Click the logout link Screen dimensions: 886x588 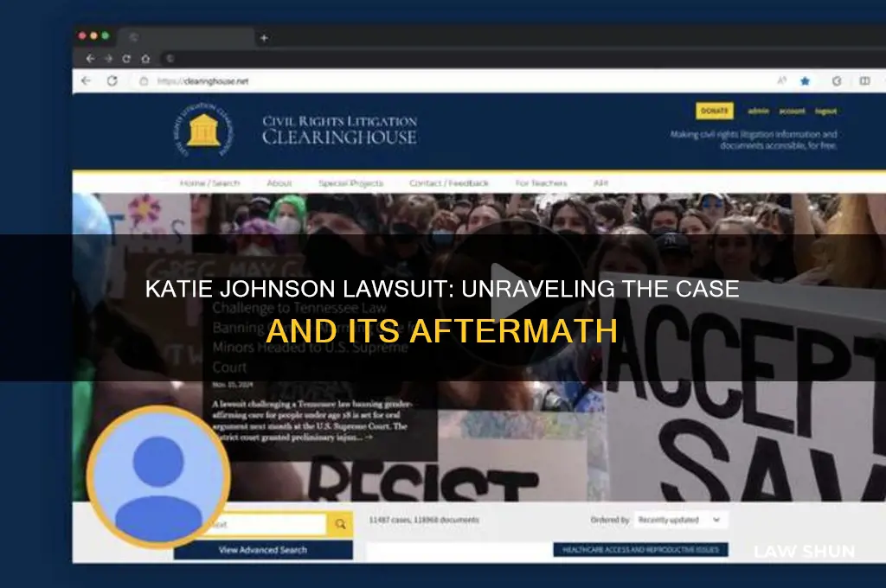point(825,112)
